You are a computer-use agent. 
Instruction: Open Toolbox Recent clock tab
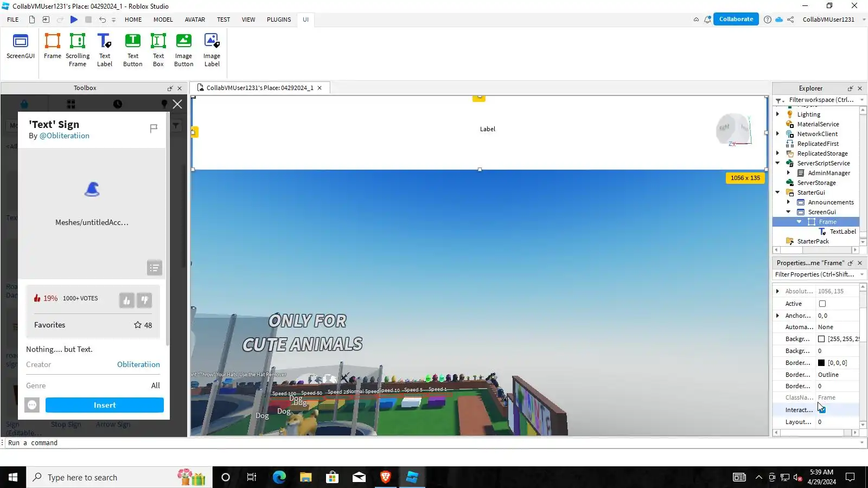[x=118, y=104]
